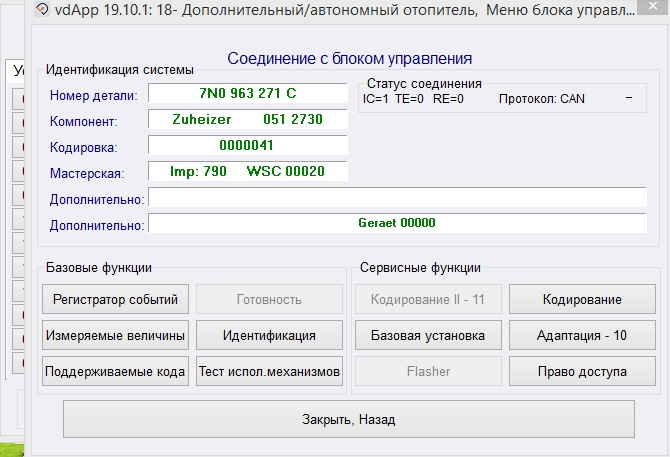This screenshot has width=670, height=457.
Task: Click Номер детали label
Action: pos(94,96)
